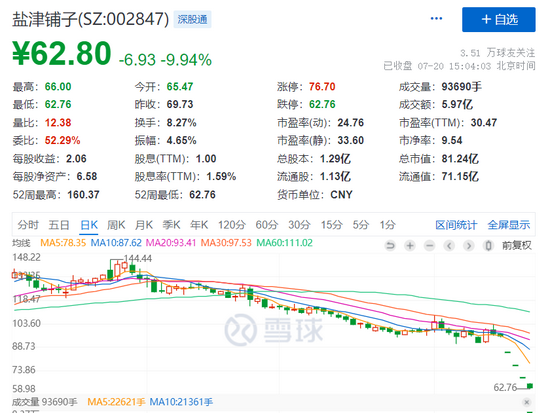Open the 前复权 adjustment dropdown

click(517, 246)
